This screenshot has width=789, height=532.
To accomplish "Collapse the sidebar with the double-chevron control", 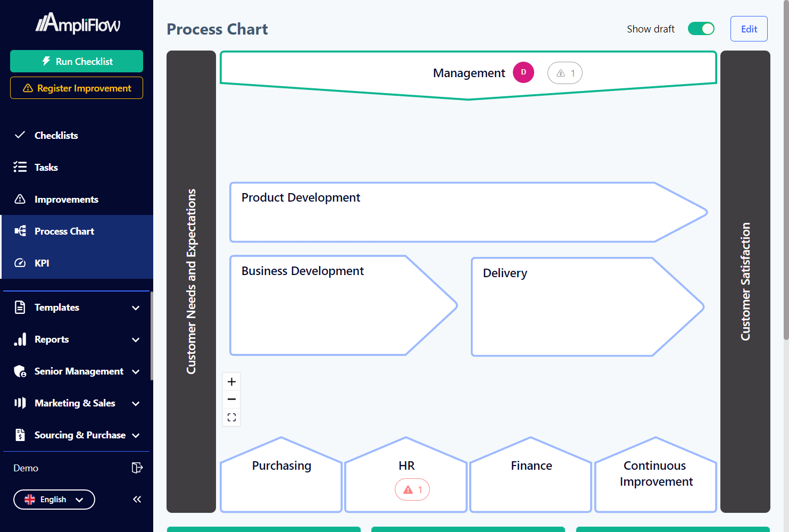I will [x=137, y=499].
